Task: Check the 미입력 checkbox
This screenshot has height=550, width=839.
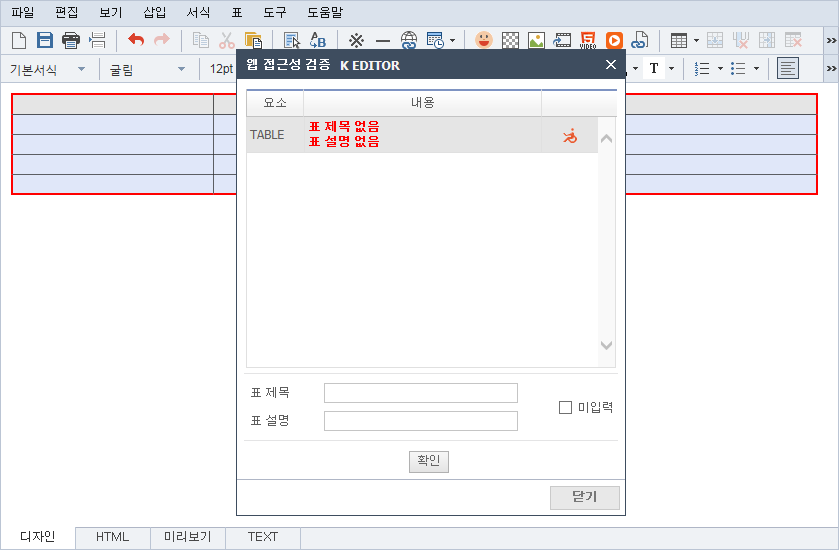Action: click(565, 407)
